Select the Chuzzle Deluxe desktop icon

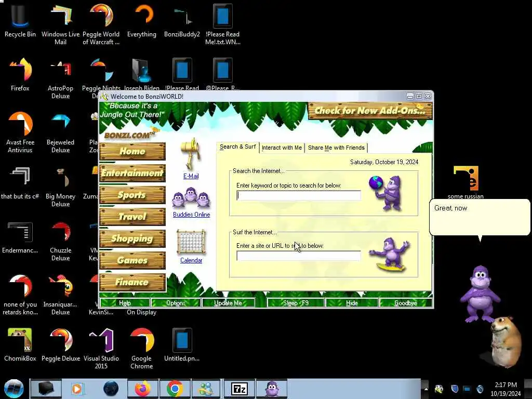click(60, 241)
